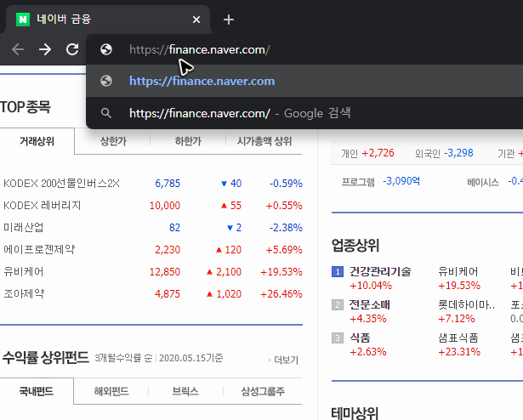
Task: Click the 테마상위 heading
Action: coord(355,413)
